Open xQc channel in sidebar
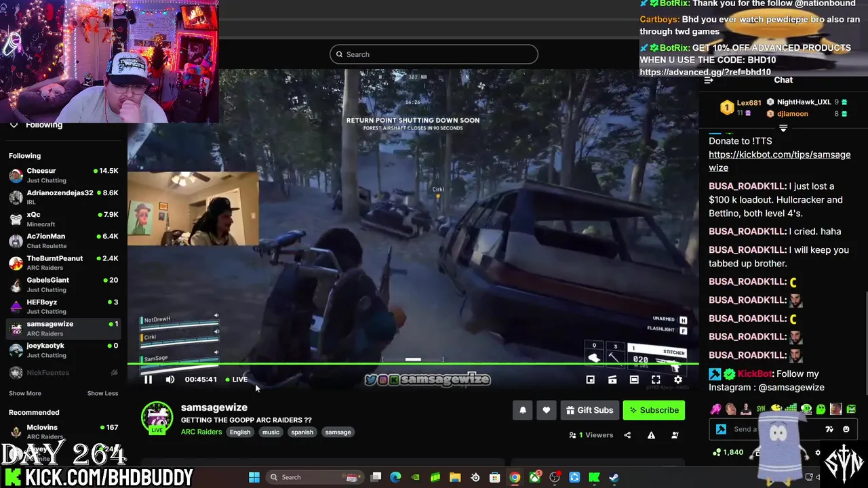 (64, 218)
